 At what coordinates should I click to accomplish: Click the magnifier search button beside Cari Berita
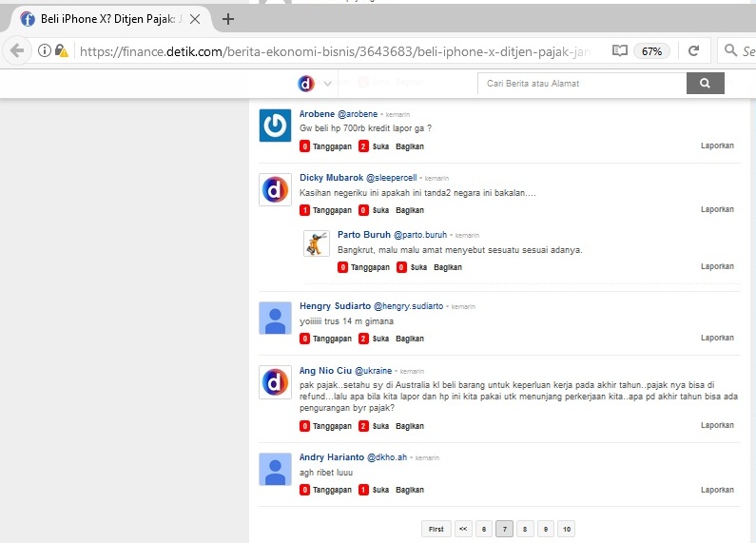[705, 84]
